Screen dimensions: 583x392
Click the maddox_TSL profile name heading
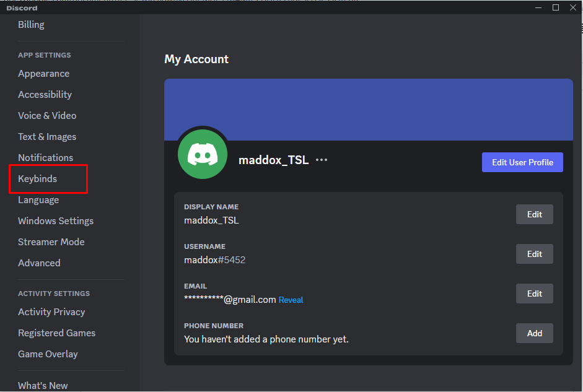(274, 160)
